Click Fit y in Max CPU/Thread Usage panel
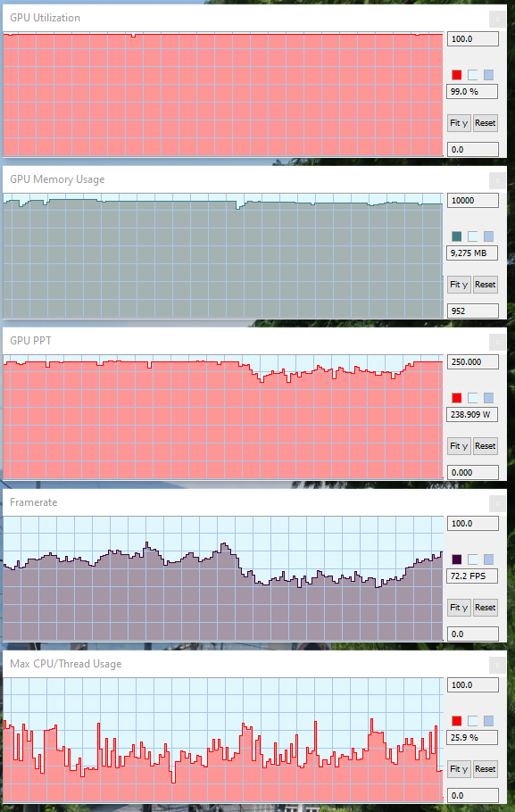 (x=459, y=769)
